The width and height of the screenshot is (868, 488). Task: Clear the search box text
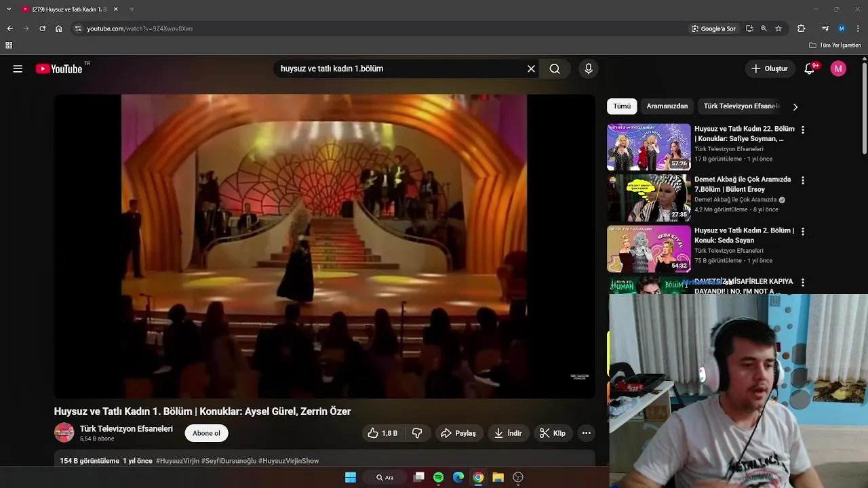pos(531,68)
